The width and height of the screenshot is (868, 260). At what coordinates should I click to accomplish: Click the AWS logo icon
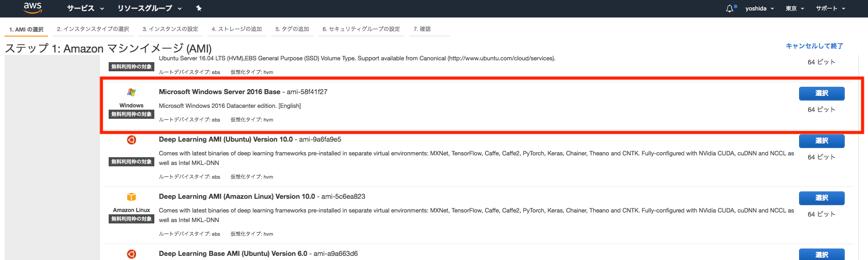(33, 7)
